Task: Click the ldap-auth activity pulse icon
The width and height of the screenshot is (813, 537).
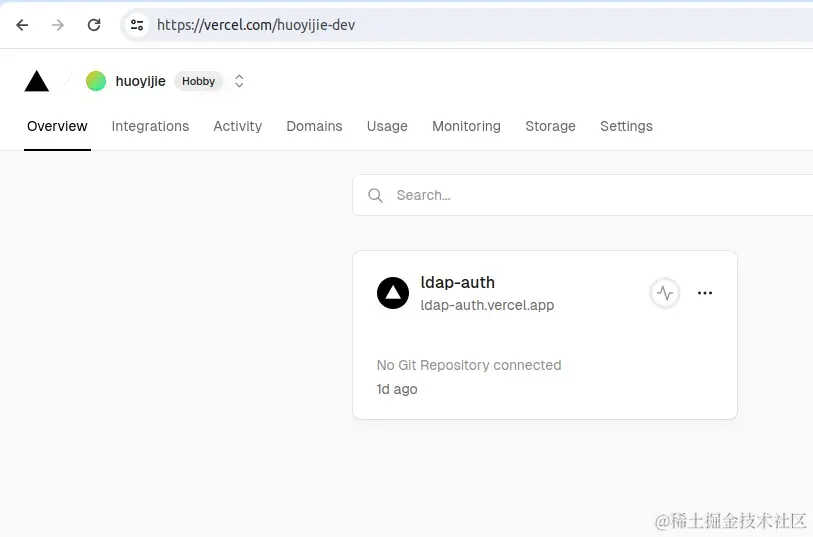Action: (665, 293)
